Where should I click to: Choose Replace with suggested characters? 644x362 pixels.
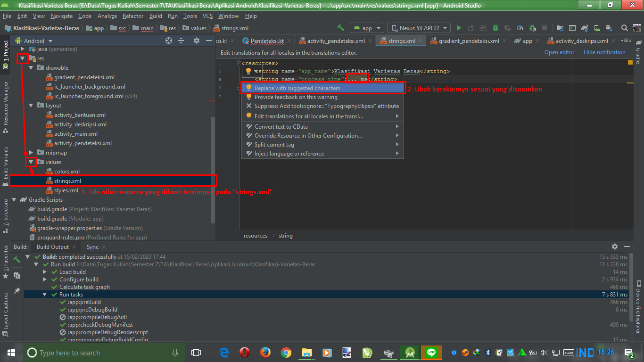[322, 88]
